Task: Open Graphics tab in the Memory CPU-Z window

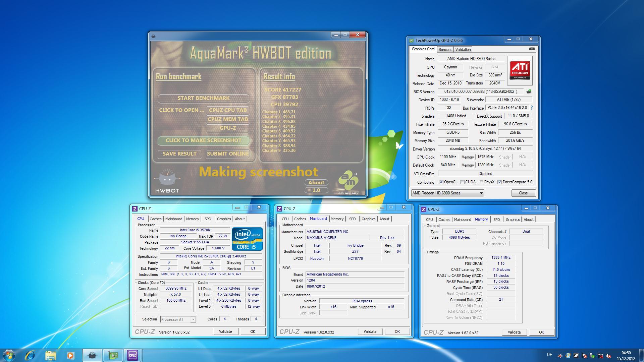Action: point(513,220)
